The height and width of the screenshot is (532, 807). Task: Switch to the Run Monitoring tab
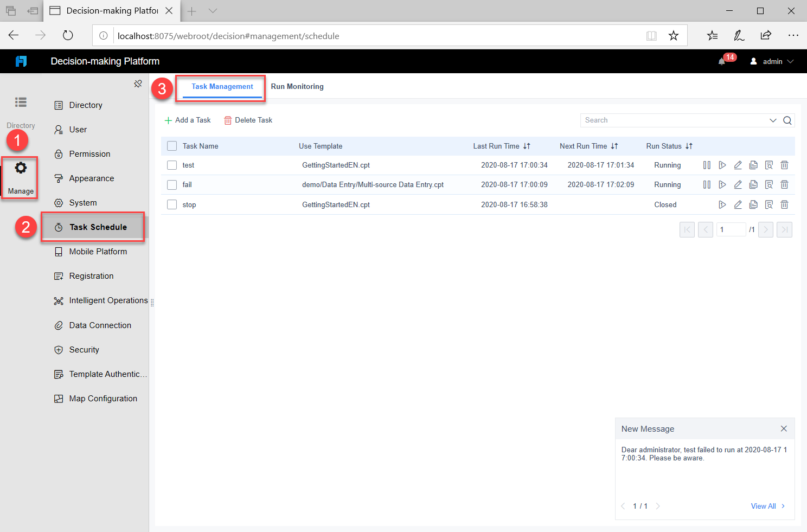coord(297,86)
